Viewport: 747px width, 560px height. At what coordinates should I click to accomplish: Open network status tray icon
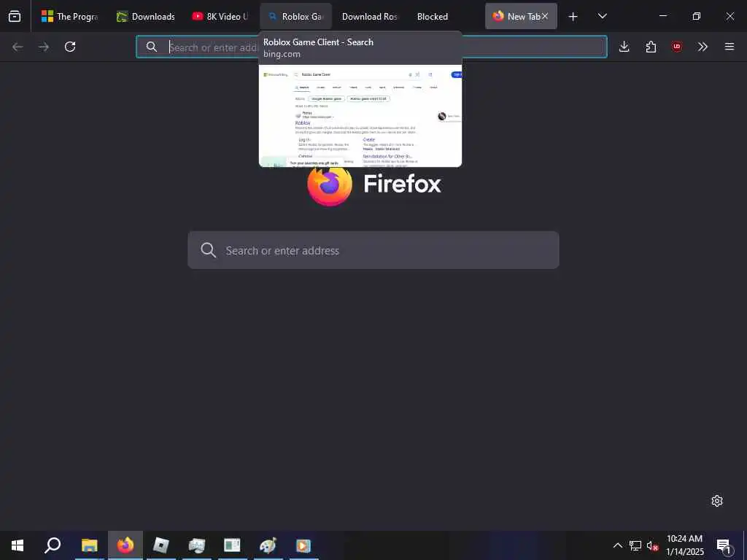635,545
